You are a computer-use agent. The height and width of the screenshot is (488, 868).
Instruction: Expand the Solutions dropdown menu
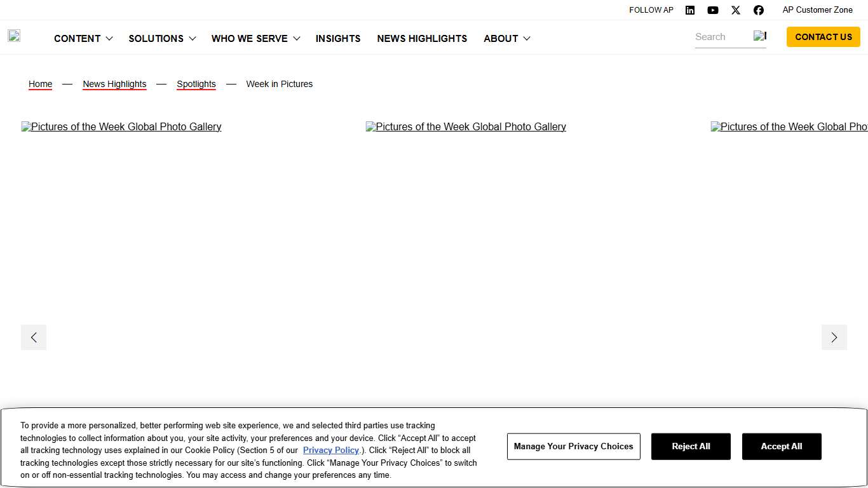point(162,39)
